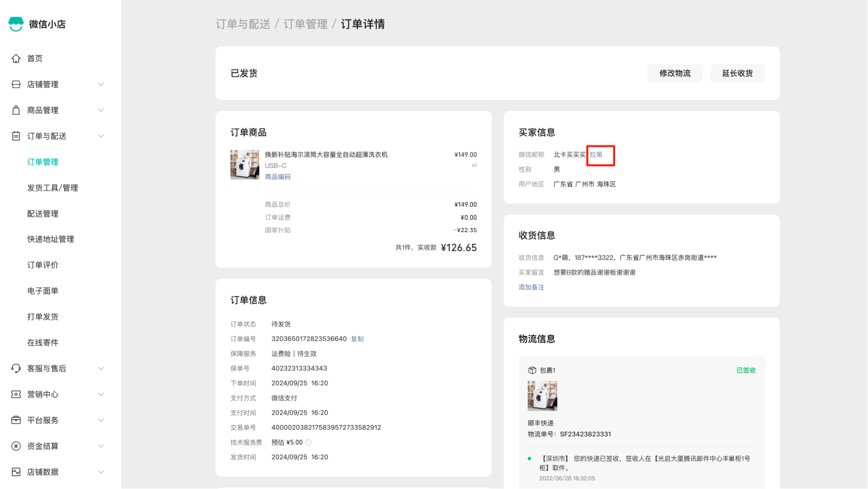
Task: Click the 店铺管理 store icon
Action: (16, 85)
